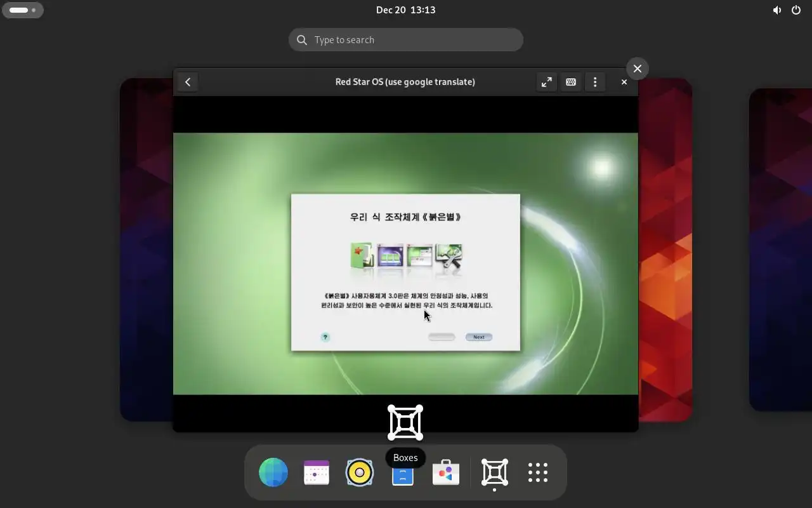The height and width of the screenshot is (508, 812).
Task: Click the large Boxes app icon below the window
Action: [x=405, y=423]
